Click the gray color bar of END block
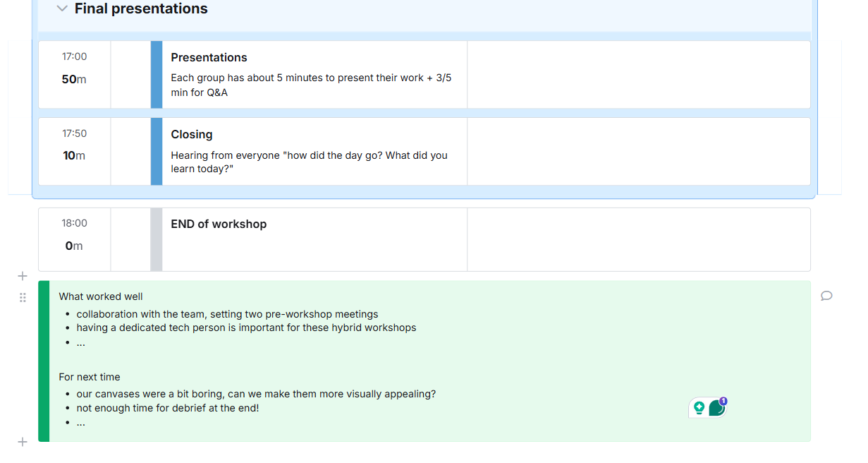Screen dimensions: 868x463 click(157, 239)
